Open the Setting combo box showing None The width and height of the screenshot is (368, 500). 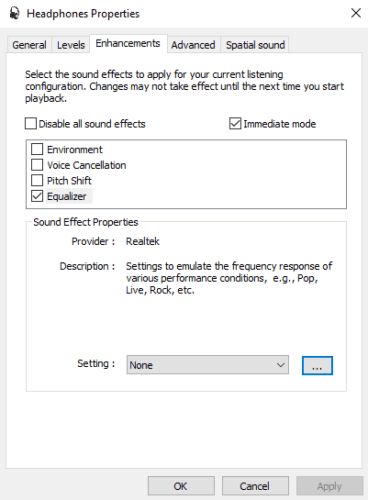pyautogui.click(x=207, y=365)
